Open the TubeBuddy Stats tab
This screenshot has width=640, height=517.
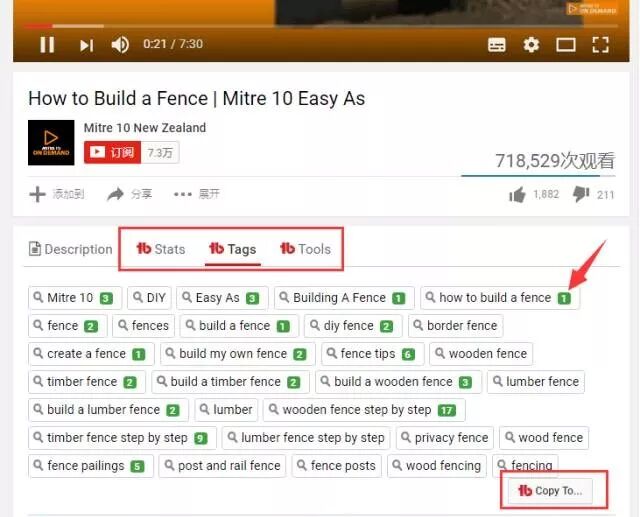[160, 249]
